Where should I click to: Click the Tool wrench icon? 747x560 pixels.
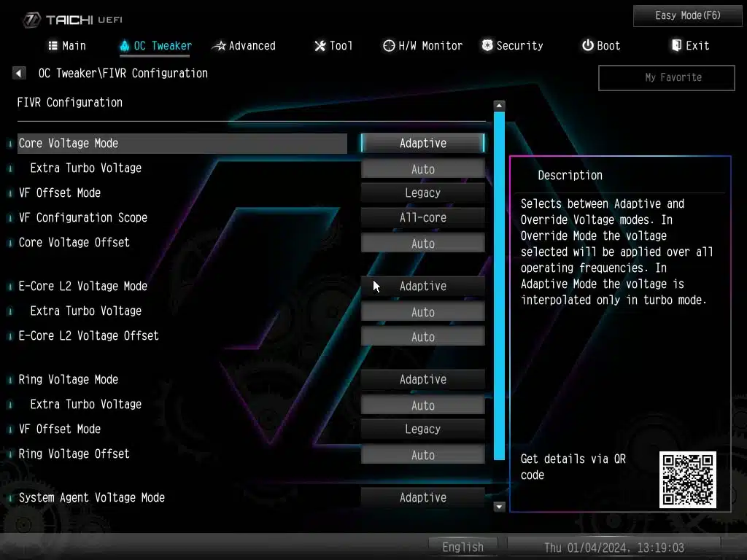coord(320,46)
